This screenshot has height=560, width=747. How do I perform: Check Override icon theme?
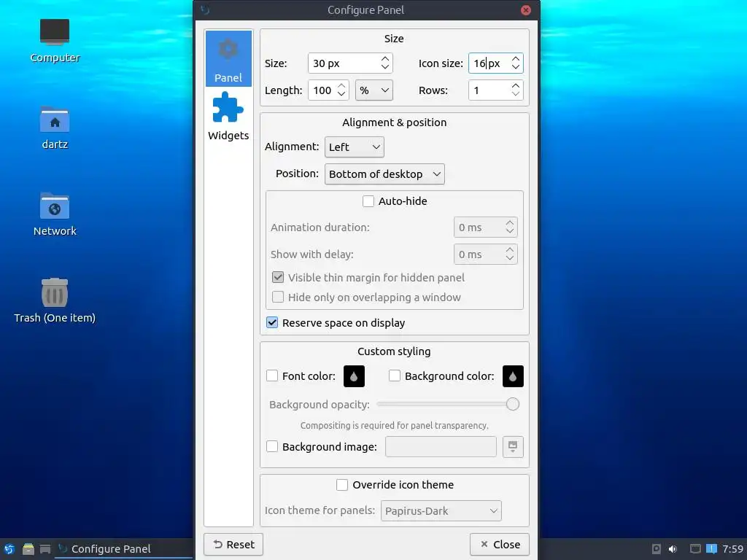click(342, 485)
